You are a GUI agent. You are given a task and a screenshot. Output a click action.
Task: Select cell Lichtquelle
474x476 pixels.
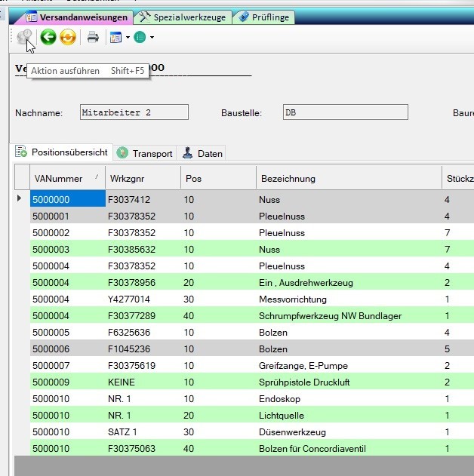click(349, 416)
